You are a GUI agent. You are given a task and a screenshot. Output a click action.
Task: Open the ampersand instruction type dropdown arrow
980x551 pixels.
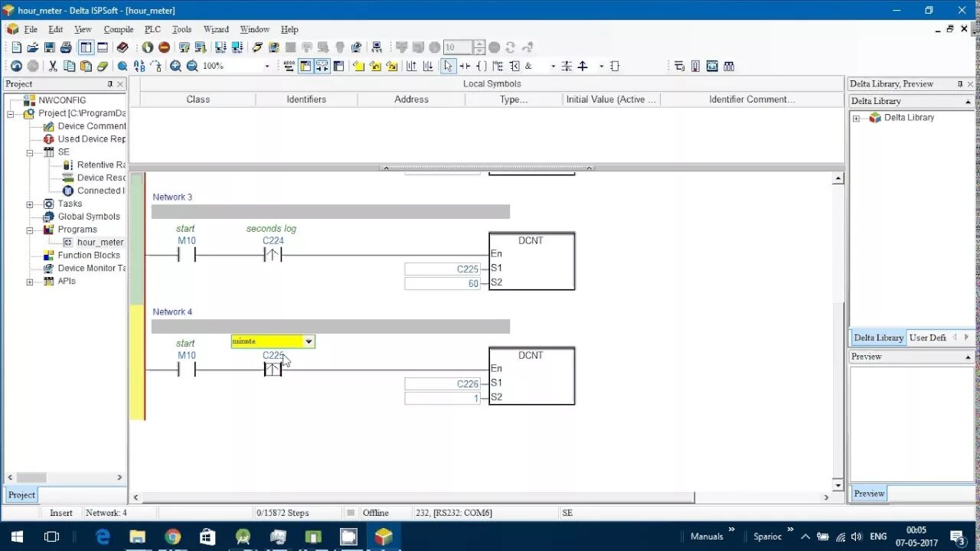(x=554, y=67)
